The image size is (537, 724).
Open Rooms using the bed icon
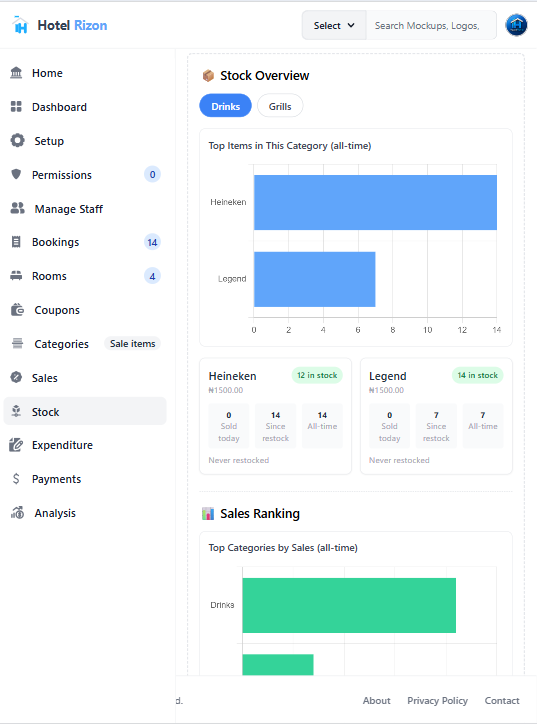16,276
